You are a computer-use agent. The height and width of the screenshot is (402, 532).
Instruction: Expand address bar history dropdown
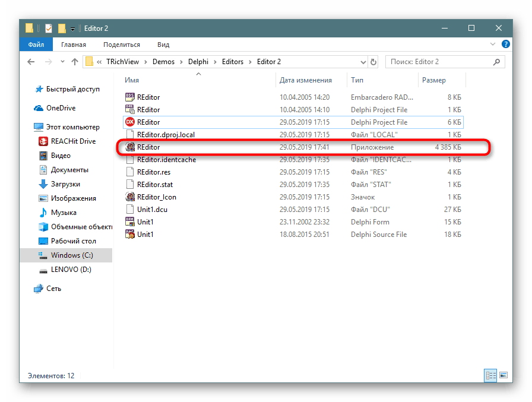coord(363,62)
